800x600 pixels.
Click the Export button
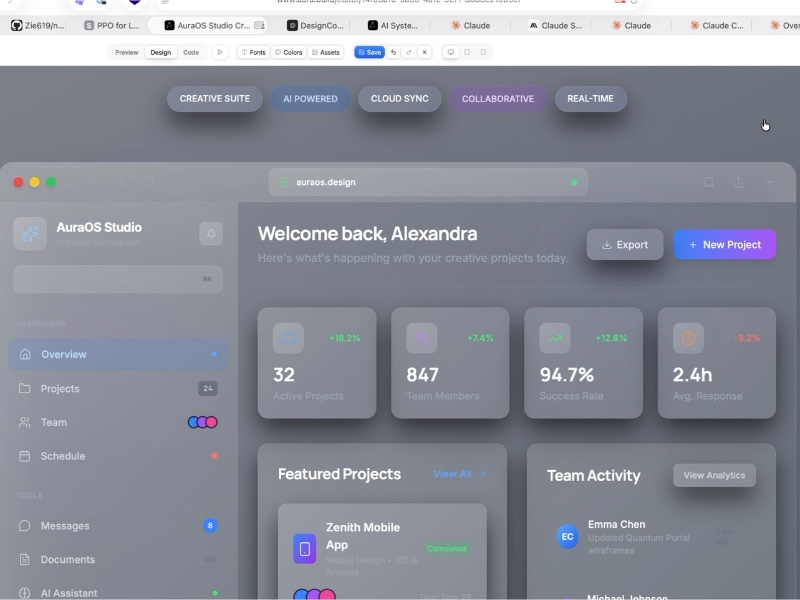click(x=625, y=244)
